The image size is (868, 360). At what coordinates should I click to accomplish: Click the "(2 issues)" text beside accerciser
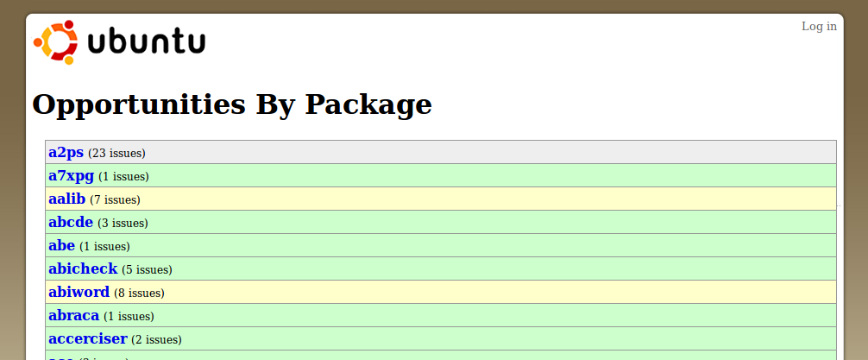(x=157, y=339)
